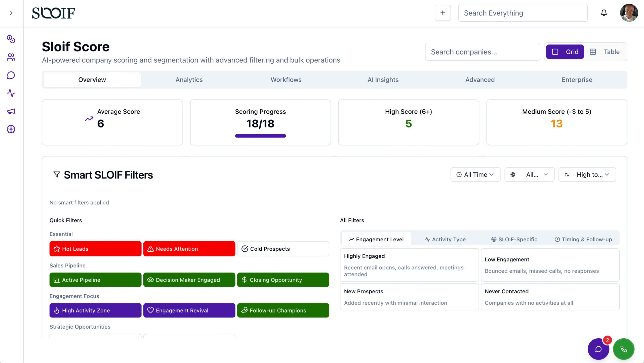Viewport: 644px width, 363px height.
Task: Select the Activity Type filter tab
Action: [x=445, y=239]
